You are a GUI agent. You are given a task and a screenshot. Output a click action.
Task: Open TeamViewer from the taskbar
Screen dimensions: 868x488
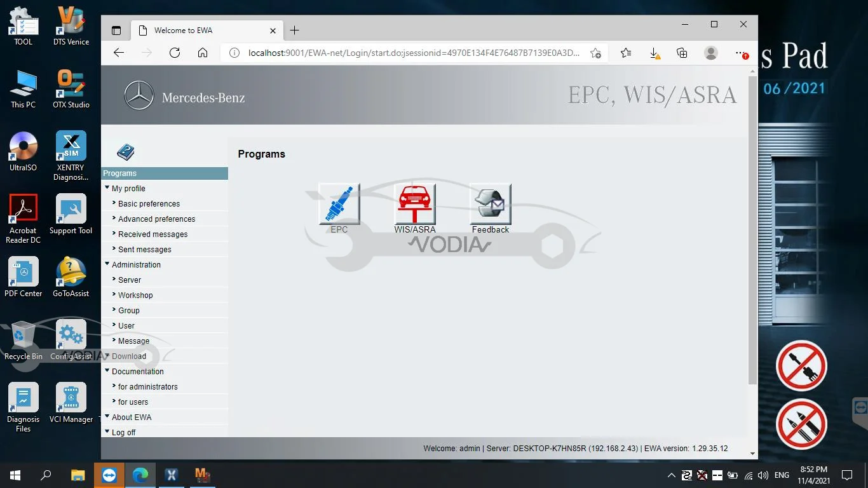pos(109,475)
